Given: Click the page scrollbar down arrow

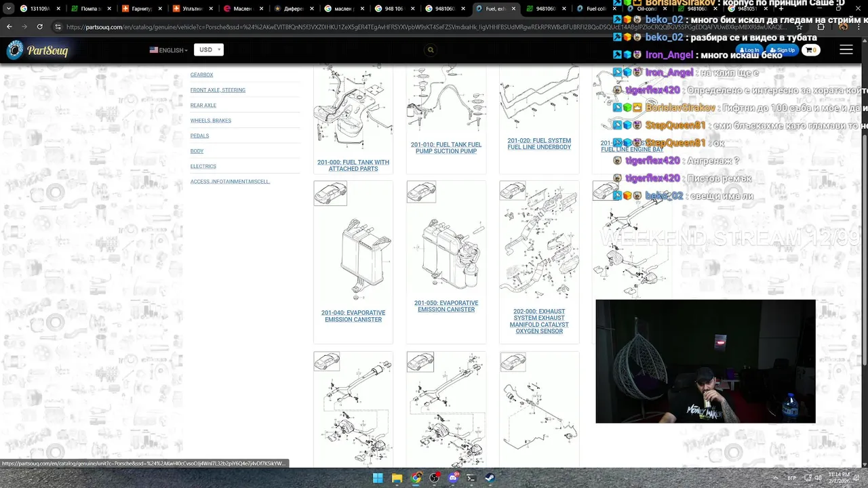Looking at the screenshot, I should tap(864, 464).
